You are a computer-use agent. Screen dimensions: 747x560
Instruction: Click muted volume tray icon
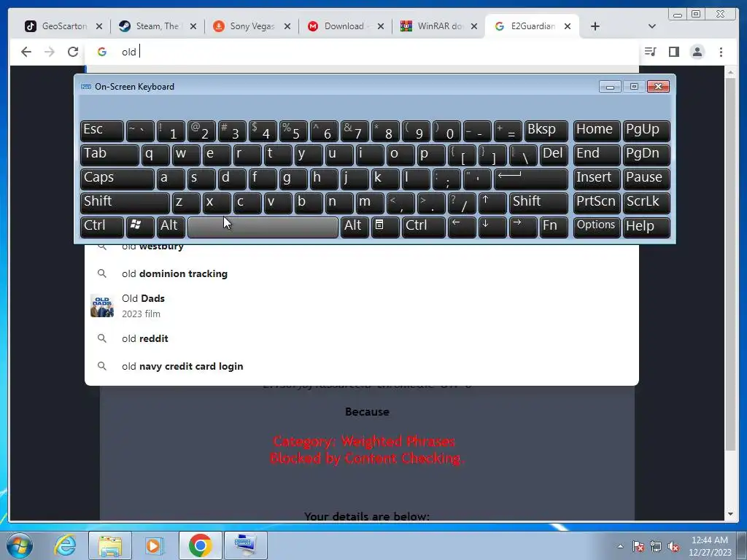[x=673, y=547]
